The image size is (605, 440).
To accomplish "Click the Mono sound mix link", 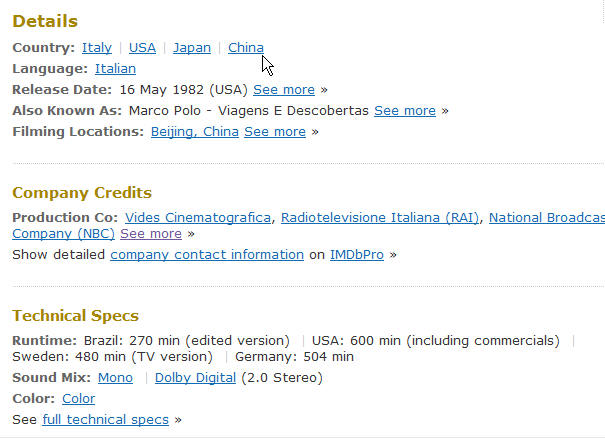I will click(115, 377).
